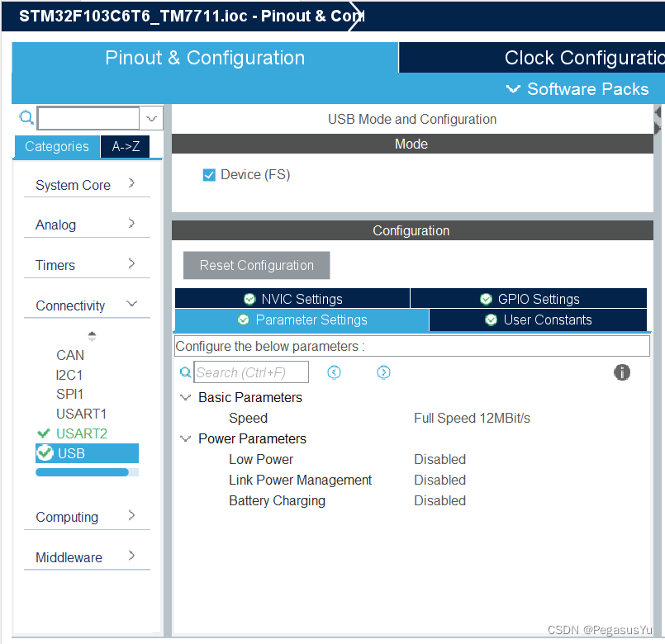
Task: Click Link Power Management Disabled value
Action: pyautogui.click(x=439, y=480)
